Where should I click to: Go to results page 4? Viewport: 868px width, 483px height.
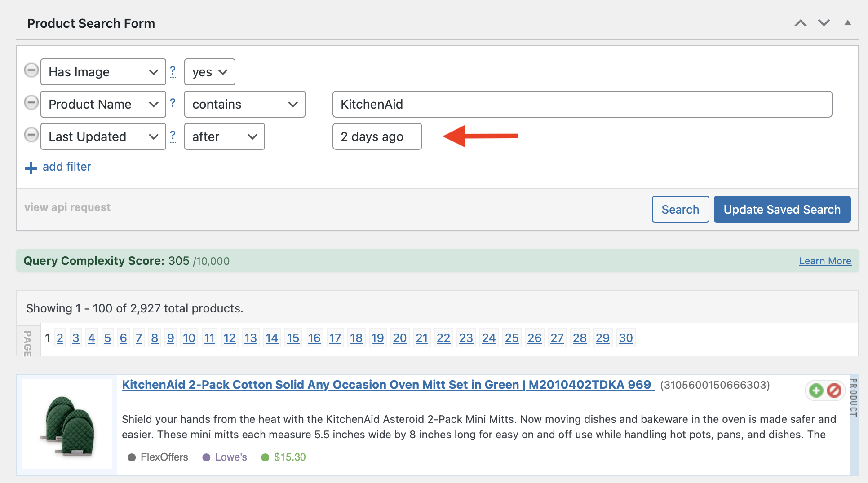click(x=92, y=338)
